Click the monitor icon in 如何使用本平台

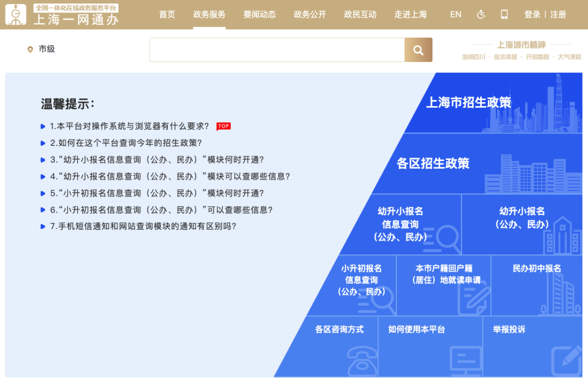pos(465,361)
